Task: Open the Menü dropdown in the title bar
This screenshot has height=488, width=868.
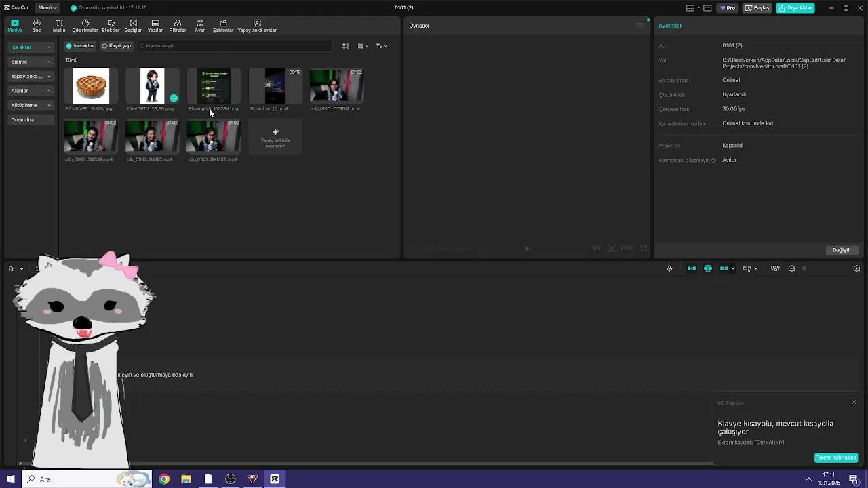Action: [47, 7]
